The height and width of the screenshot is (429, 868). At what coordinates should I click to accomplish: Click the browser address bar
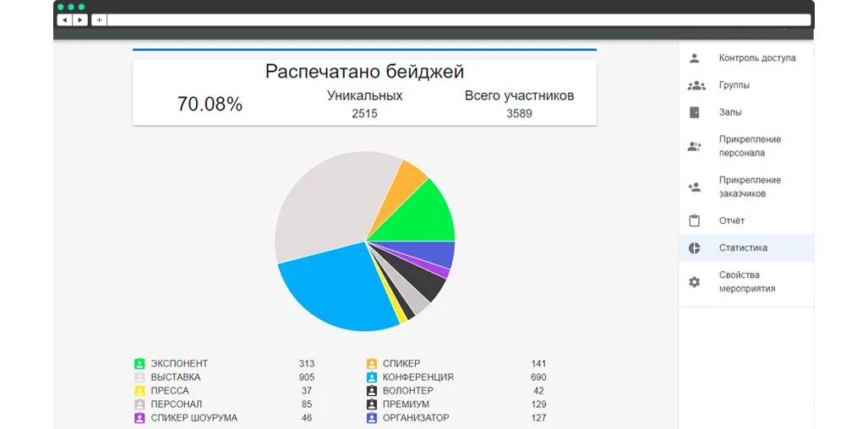coord(459,20)
